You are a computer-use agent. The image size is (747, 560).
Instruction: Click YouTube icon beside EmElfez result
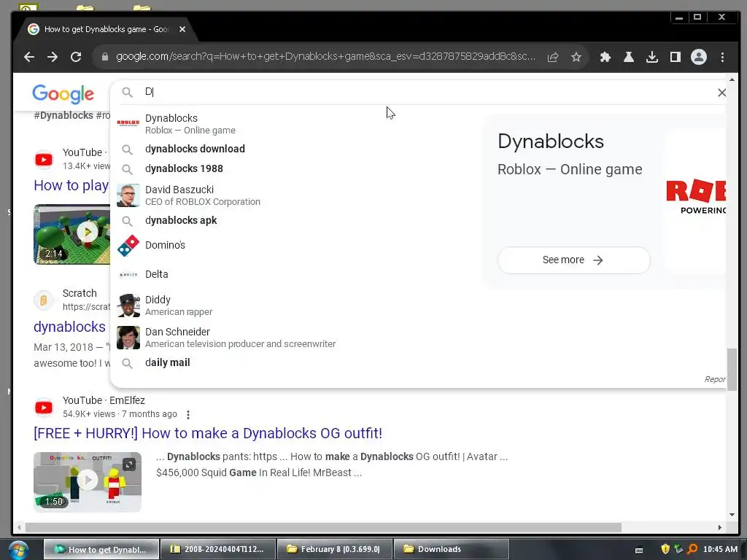coord(43,407)
